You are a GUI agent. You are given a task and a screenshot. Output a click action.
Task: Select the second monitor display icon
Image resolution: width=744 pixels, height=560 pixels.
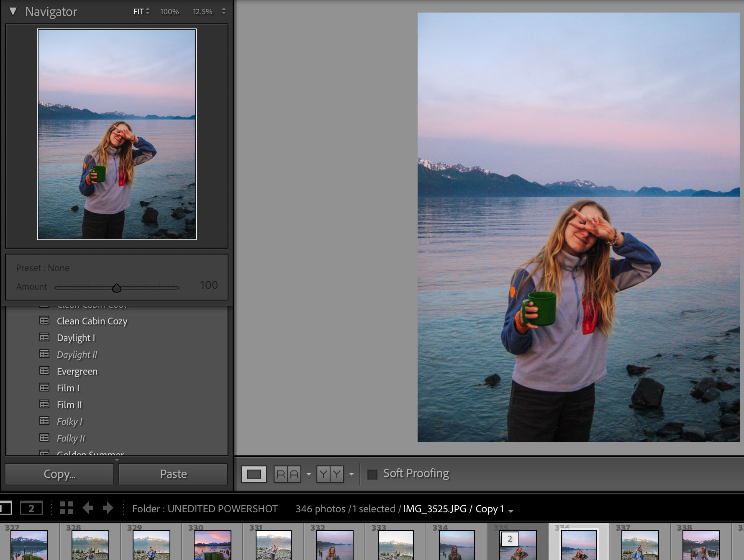click(x=31, y=508)
